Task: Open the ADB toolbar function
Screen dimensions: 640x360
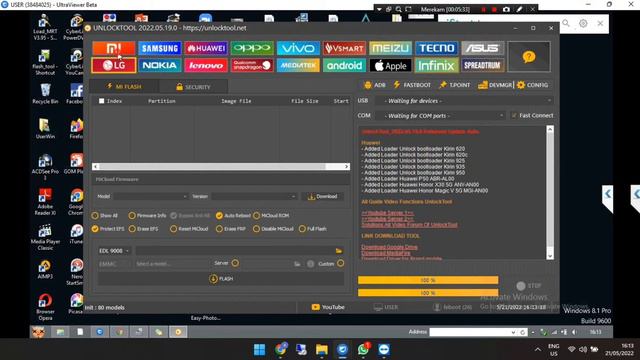Action: (374, 85)
